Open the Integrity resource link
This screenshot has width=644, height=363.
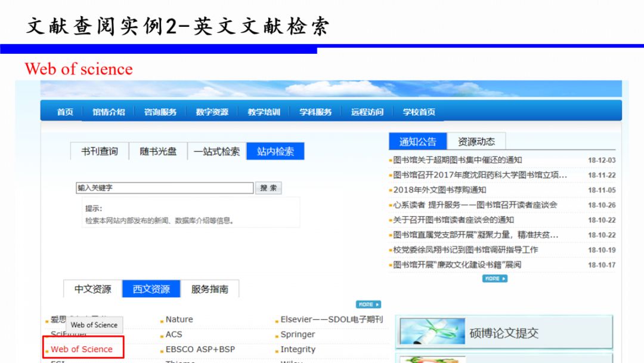(x=298, y=349)
